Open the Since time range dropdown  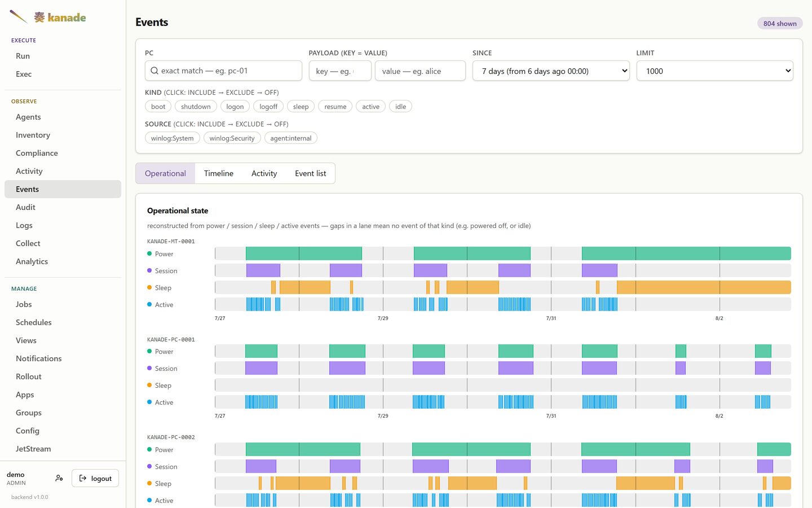tap(551, 71)
